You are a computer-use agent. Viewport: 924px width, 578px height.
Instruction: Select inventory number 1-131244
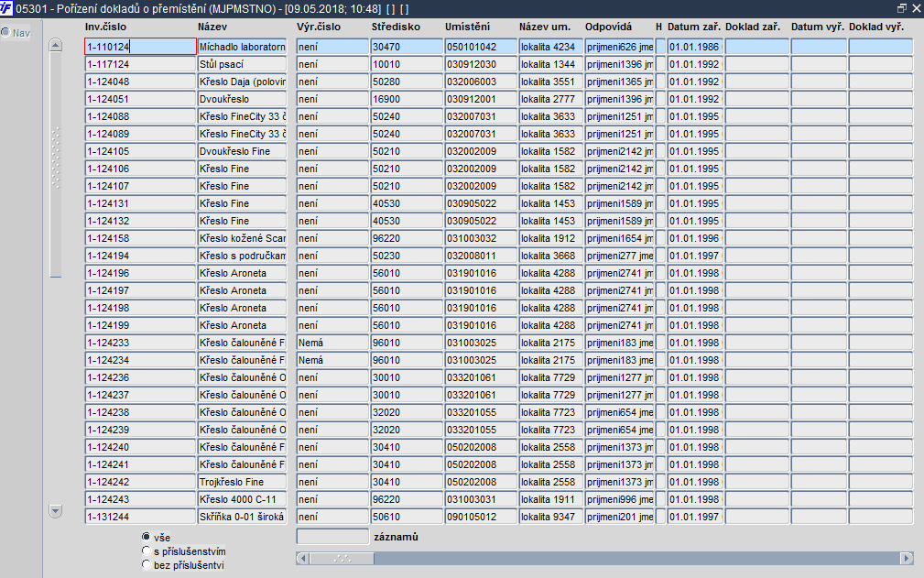tap(140, 517)
